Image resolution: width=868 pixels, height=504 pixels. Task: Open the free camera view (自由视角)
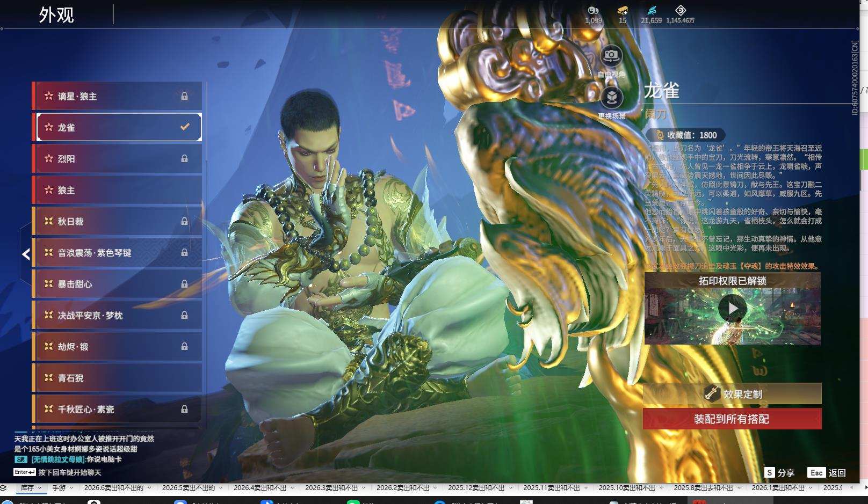pos(611,56)
